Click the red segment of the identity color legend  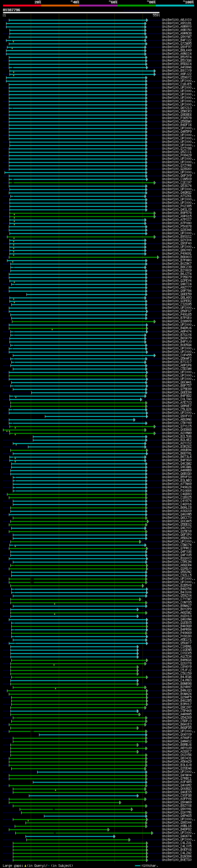click(x=22, y=6)
